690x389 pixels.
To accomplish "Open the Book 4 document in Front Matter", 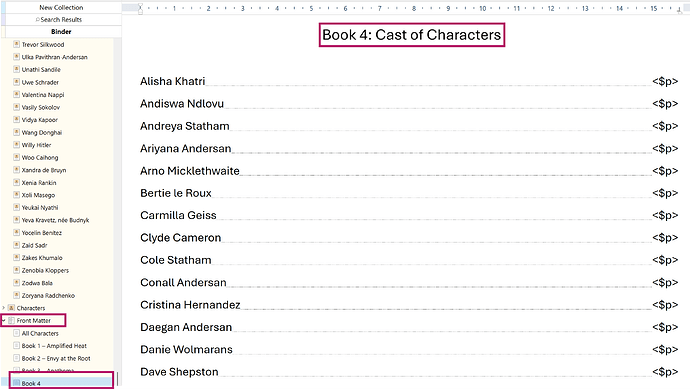I will point(31,383).
